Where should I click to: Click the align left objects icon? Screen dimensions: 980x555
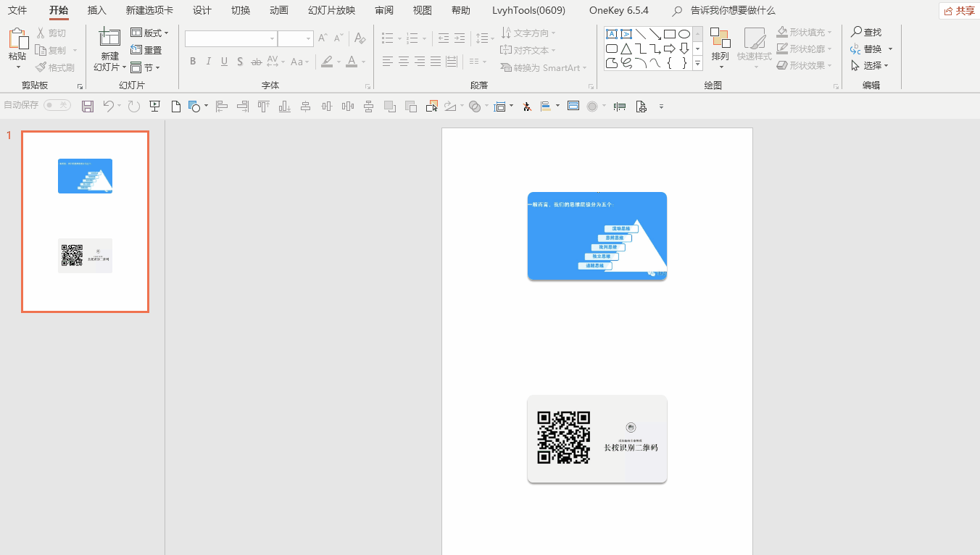click(x=222, y=107)
